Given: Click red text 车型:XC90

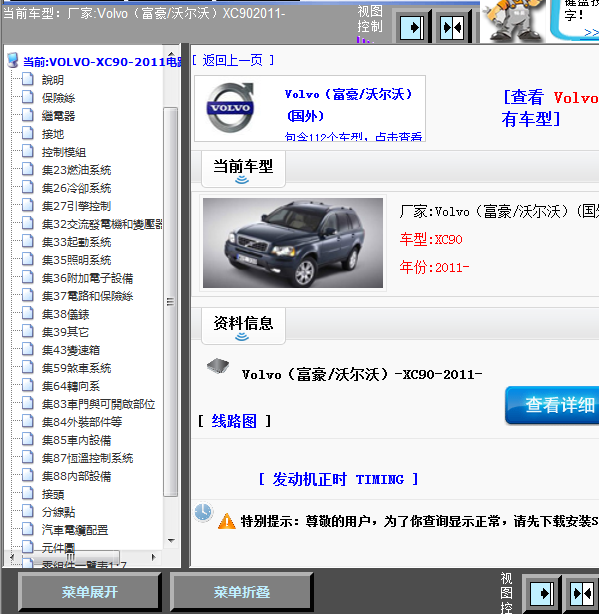Looking at the screenshot, I should tap(431, 239).
